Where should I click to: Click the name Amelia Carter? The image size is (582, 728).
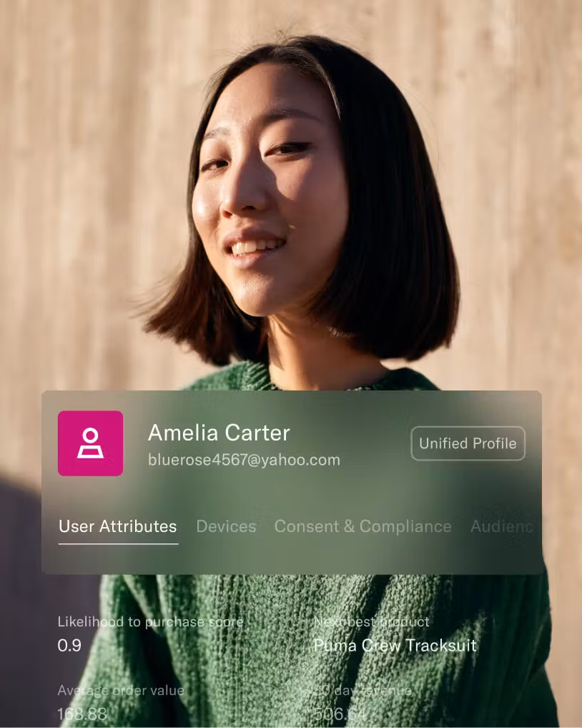click(x=219, y=433)
